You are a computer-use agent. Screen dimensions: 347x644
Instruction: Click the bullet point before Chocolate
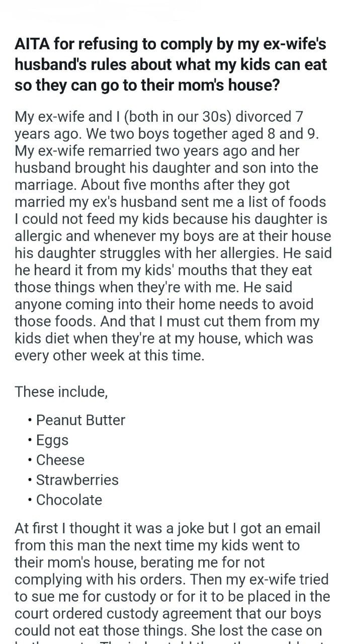31,501
